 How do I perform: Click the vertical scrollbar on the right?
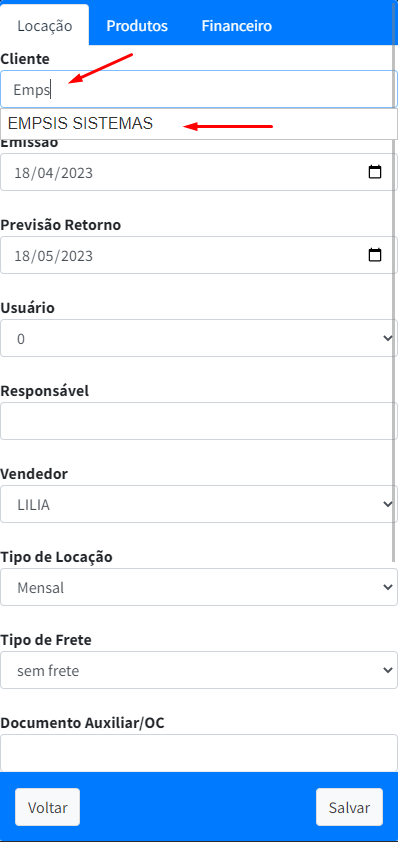(394, 301)
